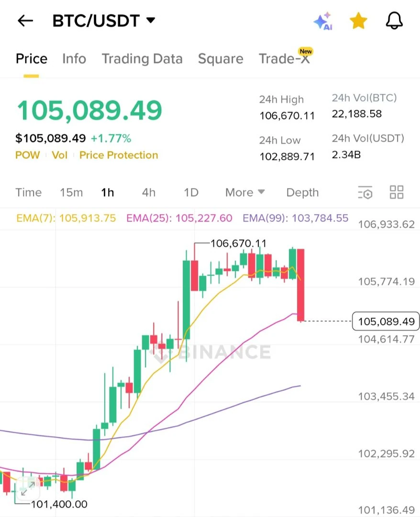
Task: Open chart indicator settings icon
Action: (x=365, y=192)
